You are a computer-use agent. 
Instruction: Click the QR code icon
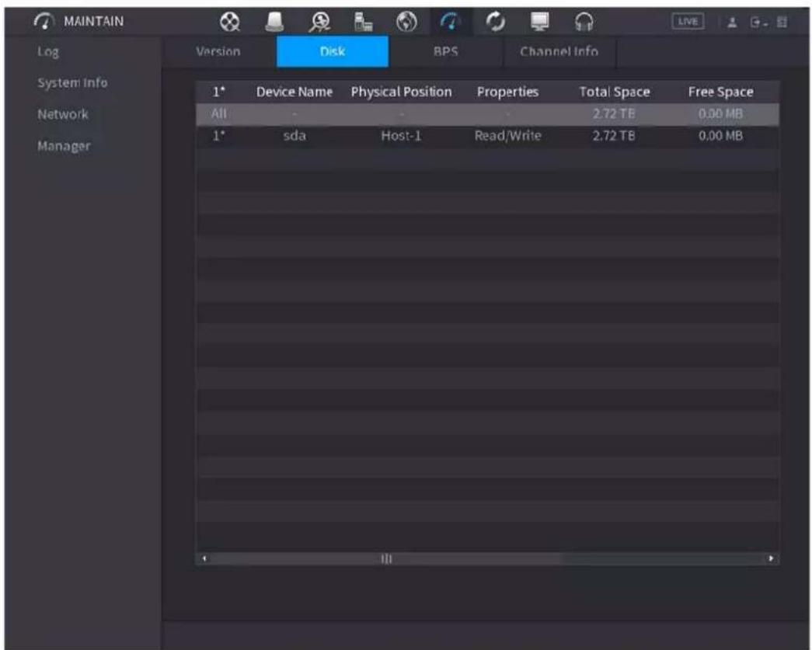point(782,23)
